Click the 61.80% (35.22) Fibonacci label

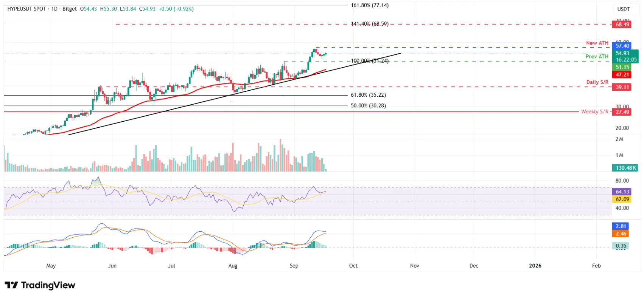[368, 95]
